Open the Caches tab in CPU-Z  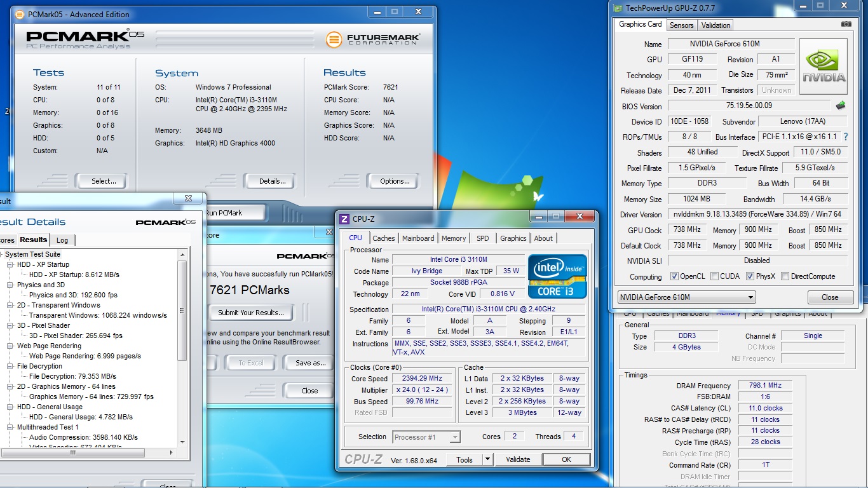[384, 238]
